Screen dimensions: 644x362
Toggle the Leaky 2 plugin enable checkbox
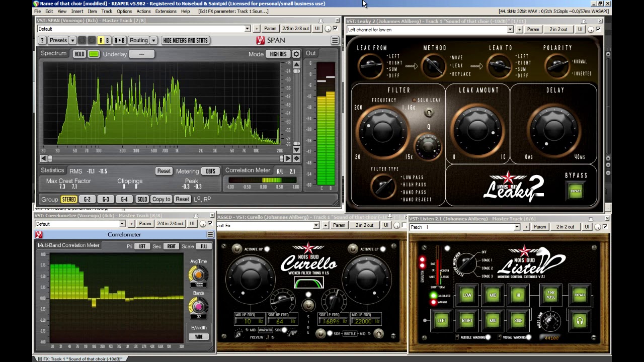598,29
